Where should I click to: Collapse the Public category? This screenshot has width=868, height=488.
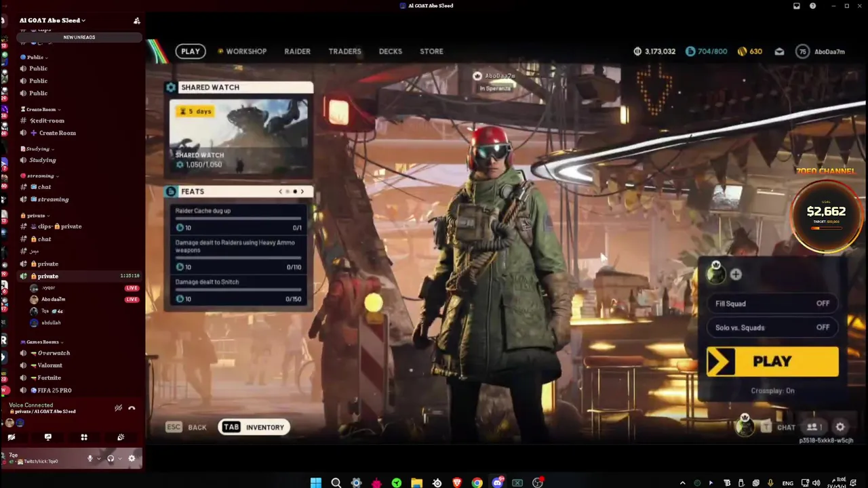click(34, 58)
